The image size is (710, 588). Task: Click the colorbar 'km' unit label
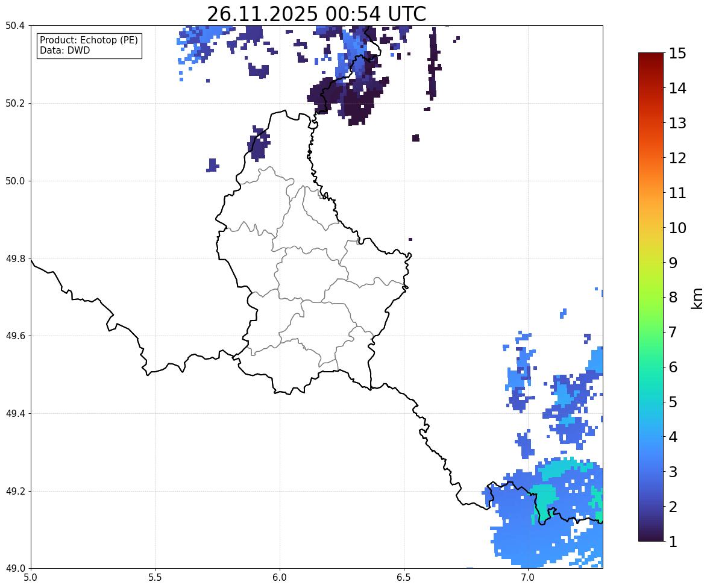[x=697, y=299]
